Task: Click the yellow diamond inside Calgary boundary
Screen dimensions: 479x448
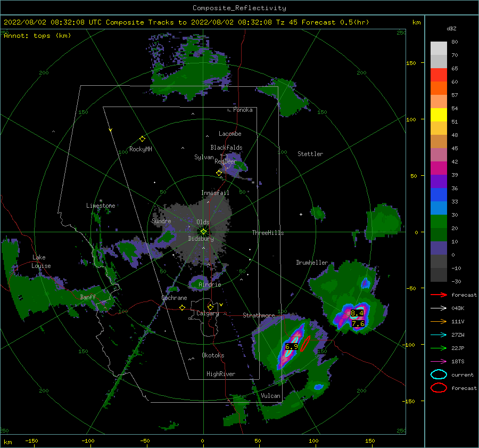Action: (x=210, y=307)
